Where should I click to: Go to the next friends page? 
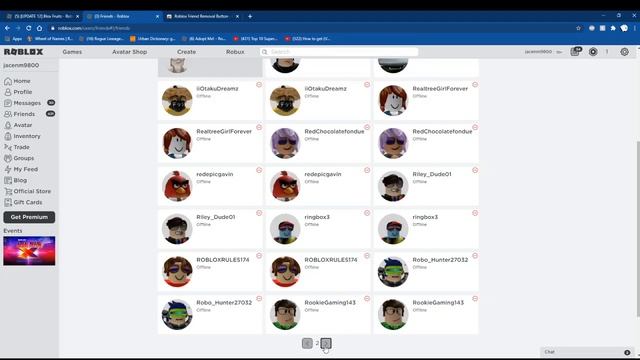coord(326,343)
